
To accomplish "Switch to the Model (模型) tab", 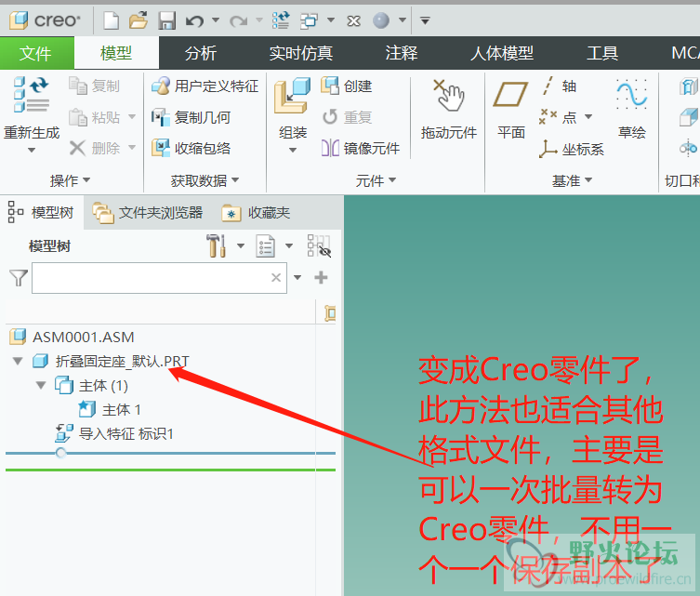I will coord(116,53).
